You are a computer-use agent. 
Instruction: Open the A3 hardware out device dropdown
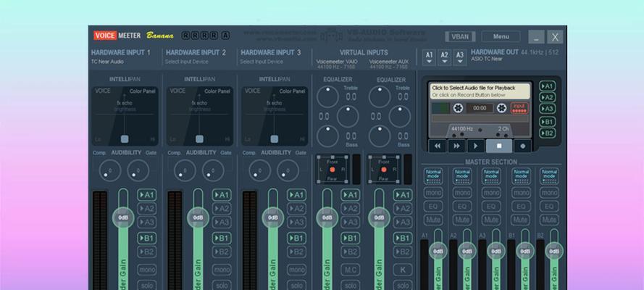[459, 57]
